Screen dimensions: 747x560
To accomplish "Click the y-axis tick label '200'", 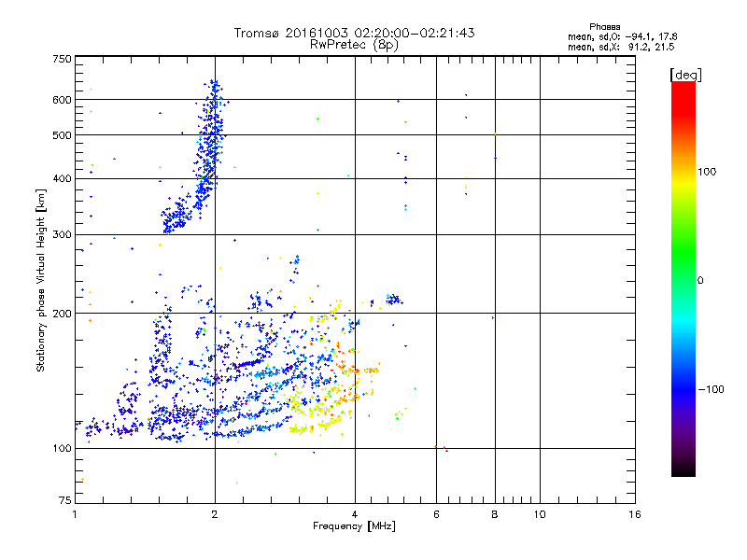I will (62, 314).
